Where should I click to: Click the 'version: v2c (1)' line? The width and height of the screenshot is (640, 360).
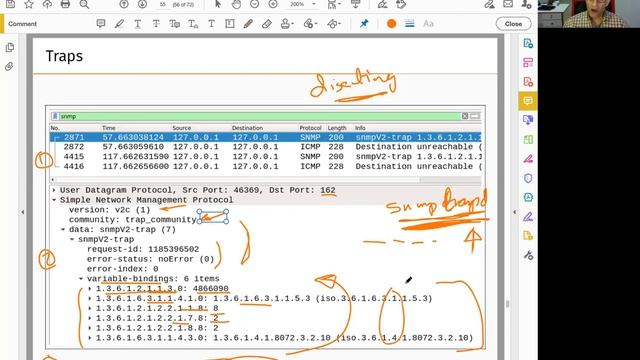click(109, 210)
